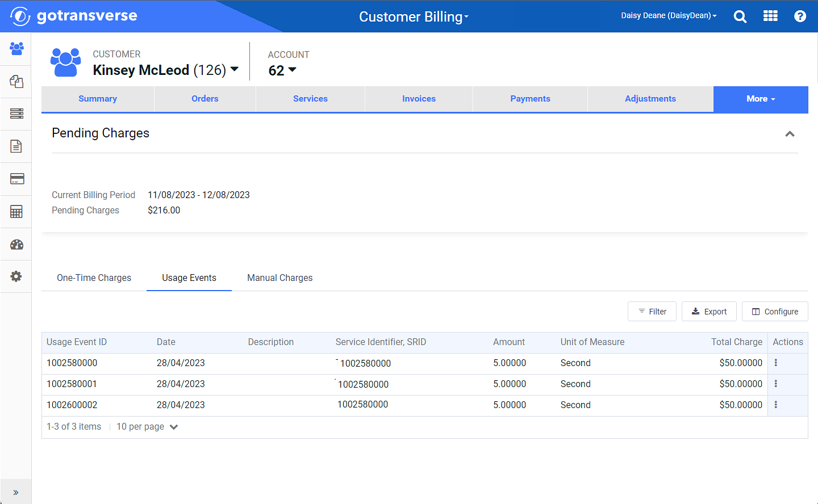
Task: Switch to Manual Charges tab
Action: [280, 278]
